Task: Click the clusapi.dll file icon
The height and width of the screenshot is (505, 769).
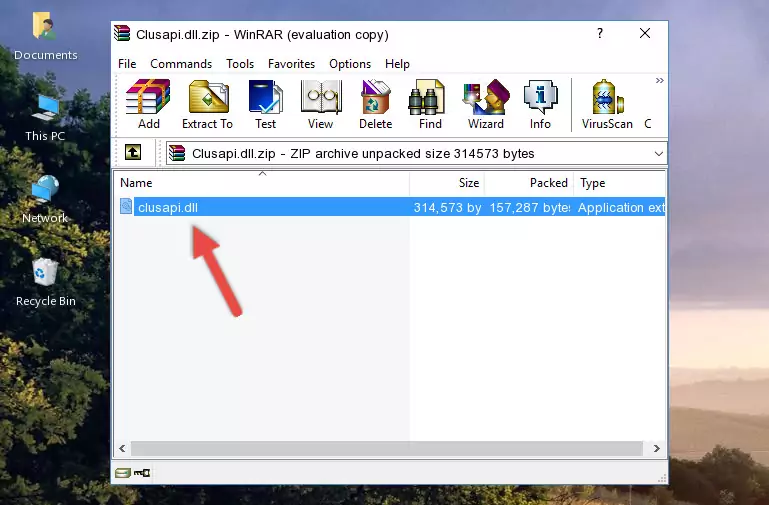Action: point(126,206)
